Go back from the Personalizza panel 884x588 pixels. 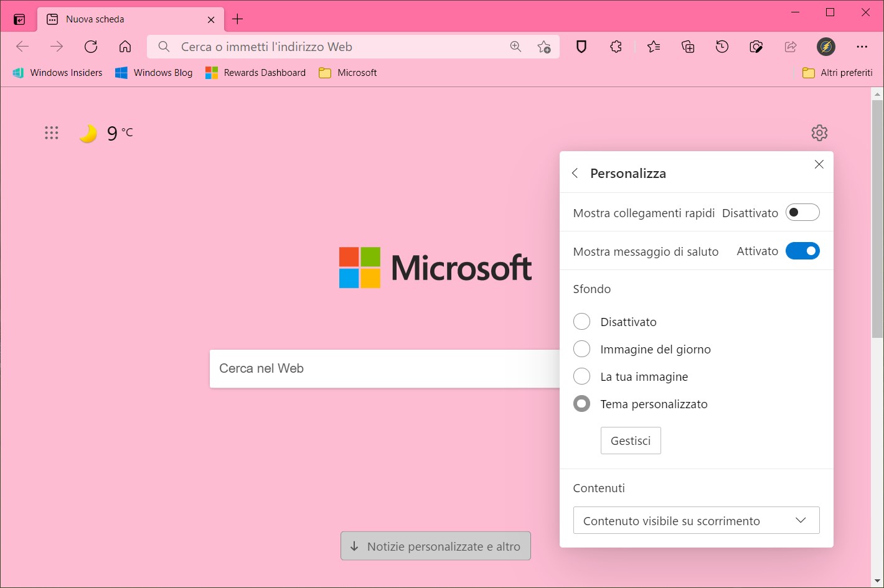pyautogui.click(x=575, y=173)
